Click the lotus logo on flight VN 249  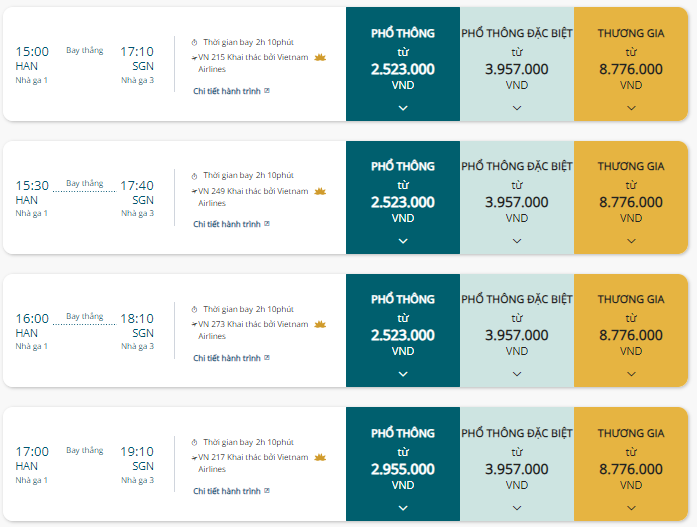pos(321,191)
